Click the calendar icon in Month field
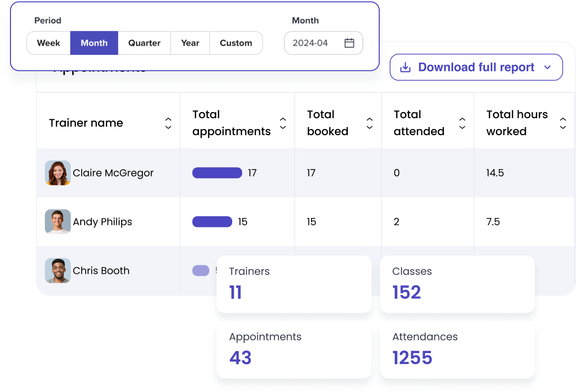The image size is (588, 391). [x=349, y=43]
